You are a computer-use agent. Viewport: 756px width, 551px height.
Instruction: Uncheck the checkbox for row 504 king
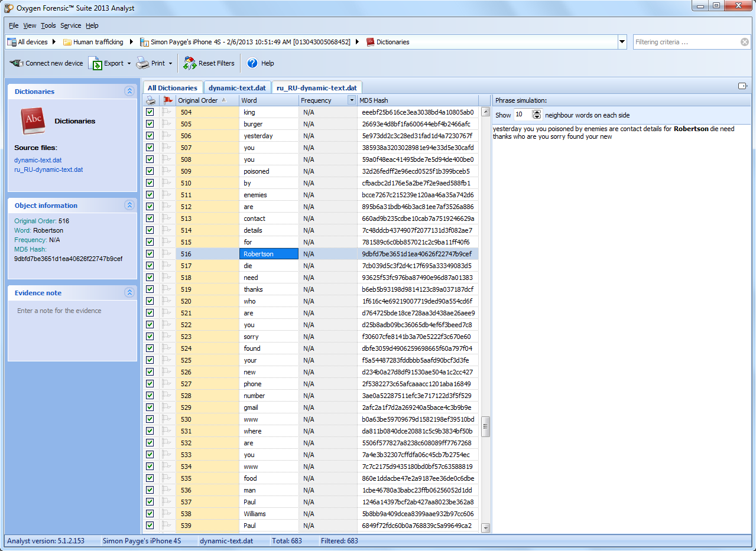point(150,112)
